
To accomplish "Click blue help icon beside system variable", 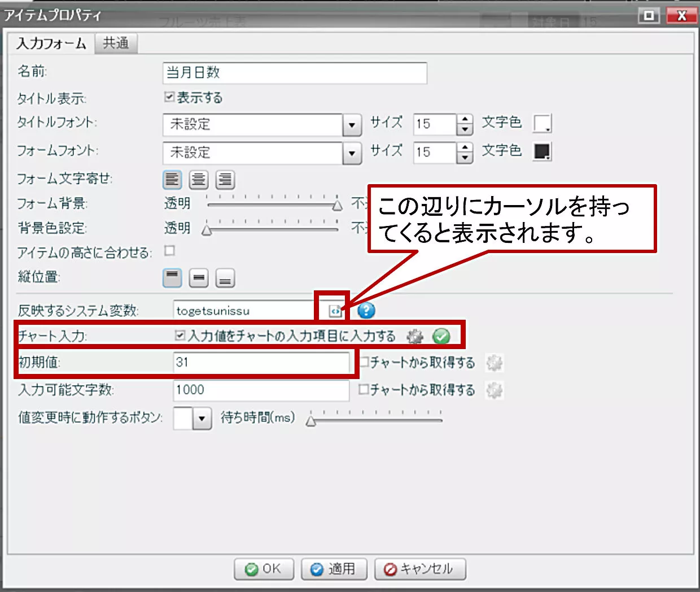I will (x=366, y=310).
